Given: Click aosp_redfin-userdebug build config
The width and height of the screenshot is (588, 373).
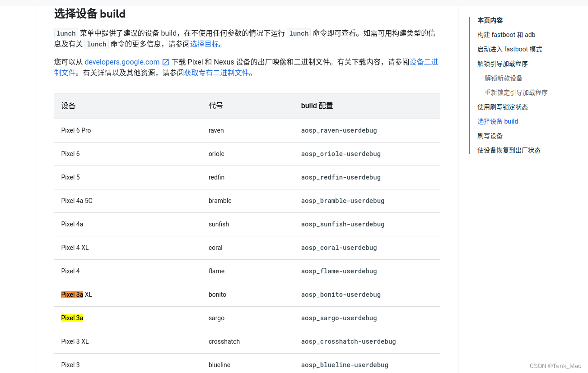Looking at the screenshot, I should click(x=341, y=177).
